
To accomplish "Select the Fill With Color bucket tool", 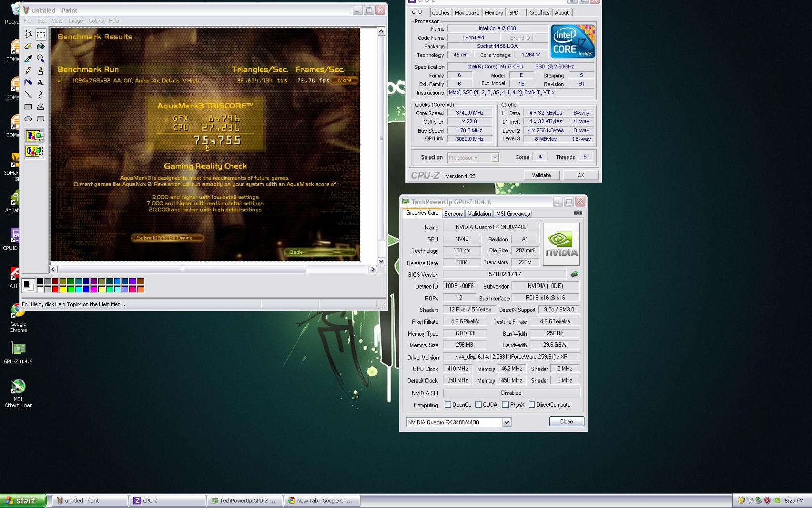I will coord(41,47).
